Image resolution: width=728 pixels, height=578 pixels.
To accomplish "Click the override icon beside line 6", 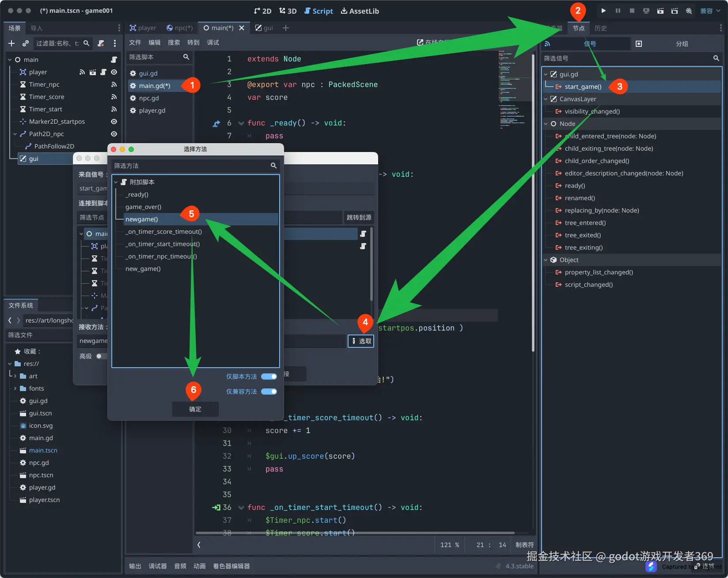I will 216,124.
